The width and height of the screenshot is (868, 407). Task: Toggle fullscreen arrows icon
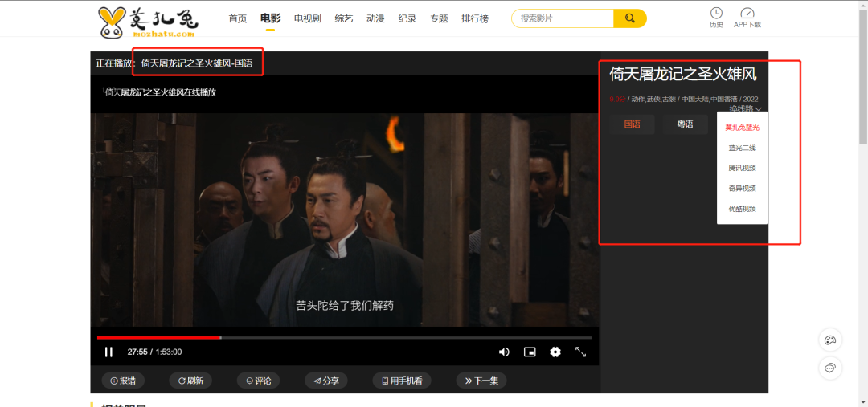(581, 352)
